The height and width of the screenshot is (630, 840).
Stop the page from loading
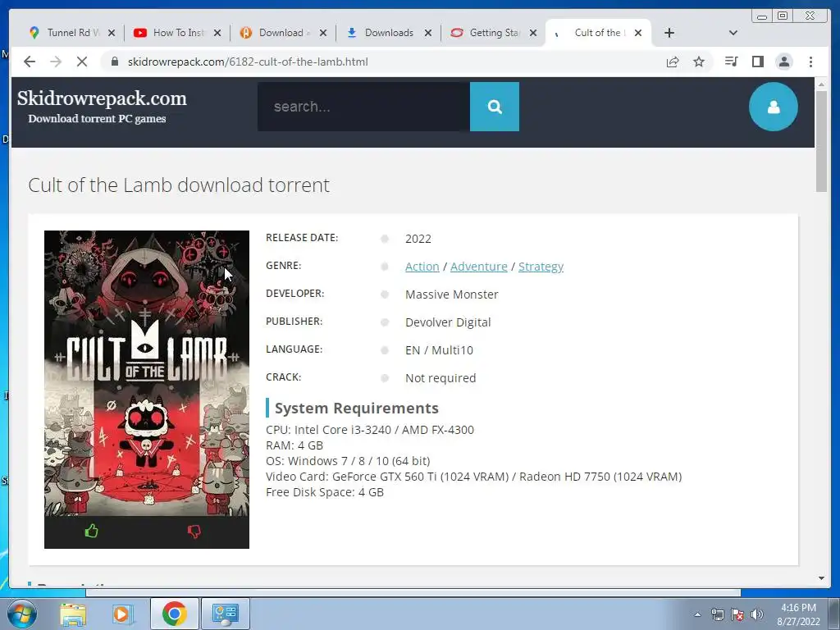tap(82, 62)
